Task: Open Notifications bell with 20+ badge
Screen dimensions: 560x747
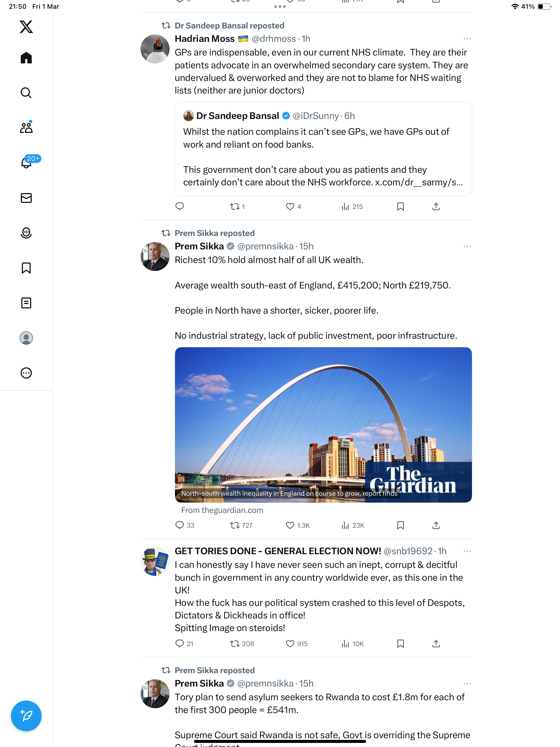Action: [26, 162]
